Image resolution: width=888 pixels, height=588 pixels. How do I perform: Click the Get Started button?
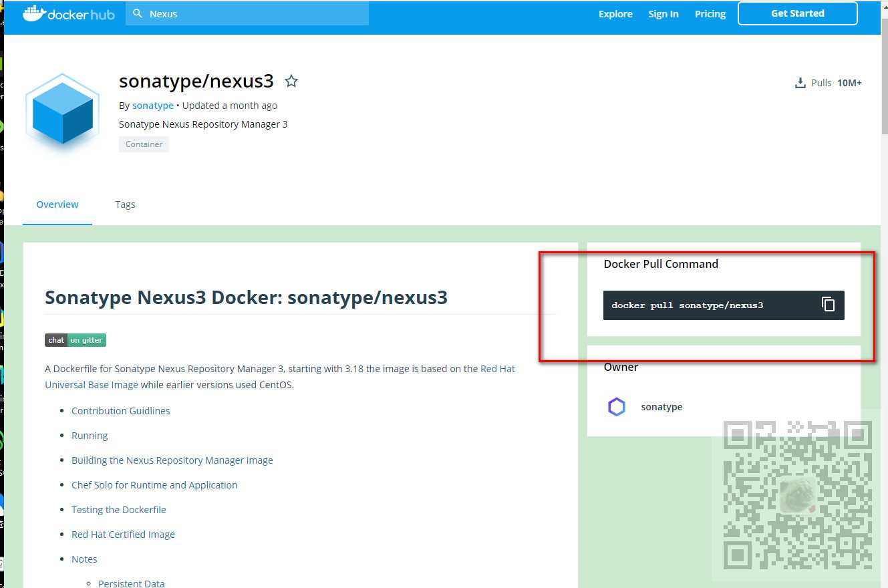click(x=798, y=13)
